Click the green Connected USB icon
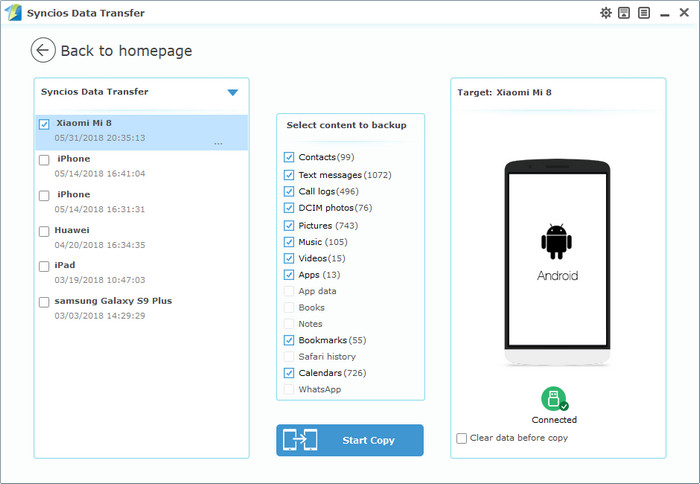The width and height of the screenshot is (700, 484). [554, 399]
